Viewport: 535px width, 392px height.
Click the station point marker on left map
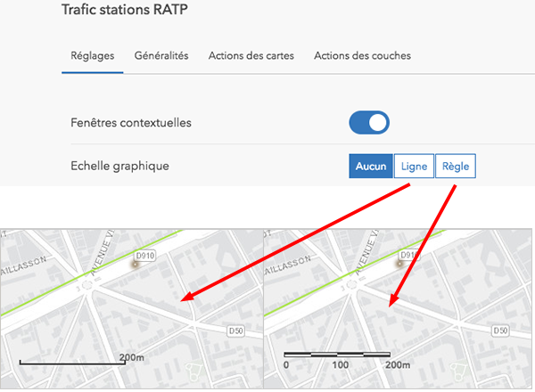point(136,265)
